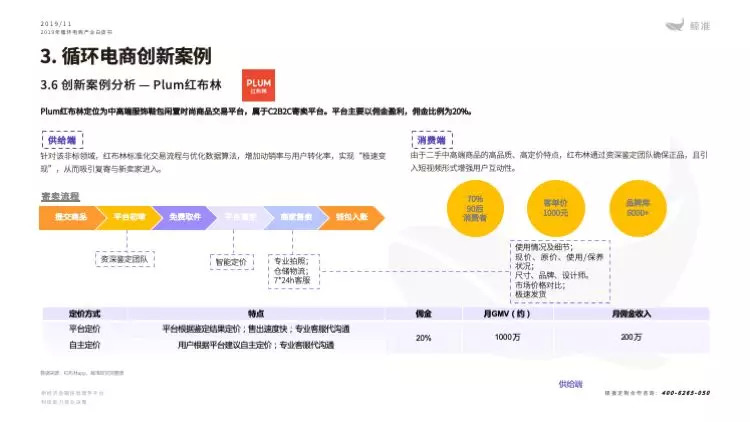This screenshot has width=750, height=422.
Task: Select the yellow second arrow step
Action: [x=129, y=217]
